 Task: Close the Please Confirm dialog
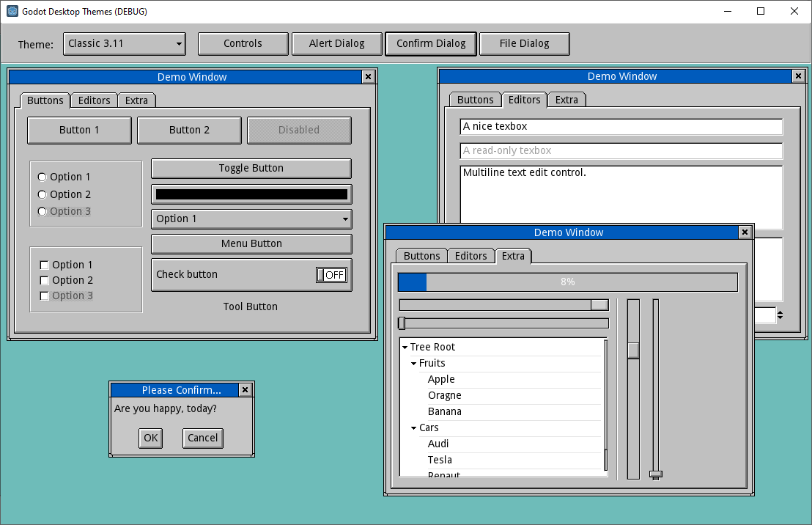[246, 390]
